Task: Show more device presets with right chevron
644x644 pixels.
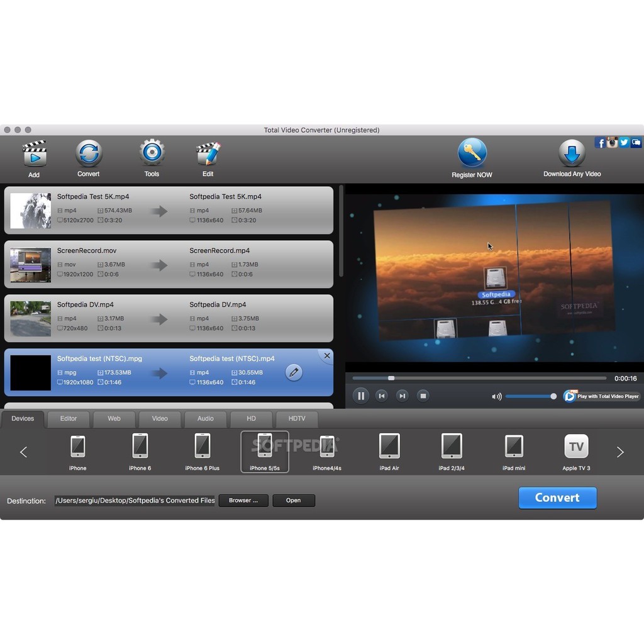Action: coord(620,452)
